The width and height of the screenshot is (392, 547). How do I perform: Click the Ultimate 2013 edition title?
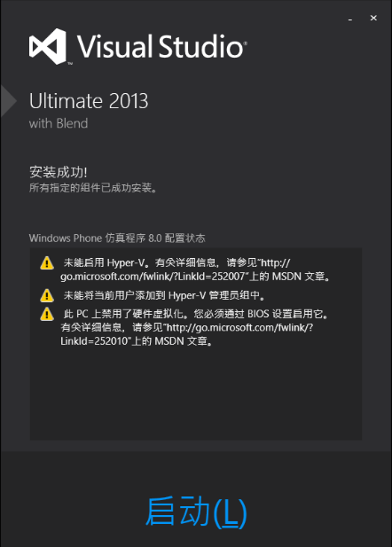click(x=89, y=101)
